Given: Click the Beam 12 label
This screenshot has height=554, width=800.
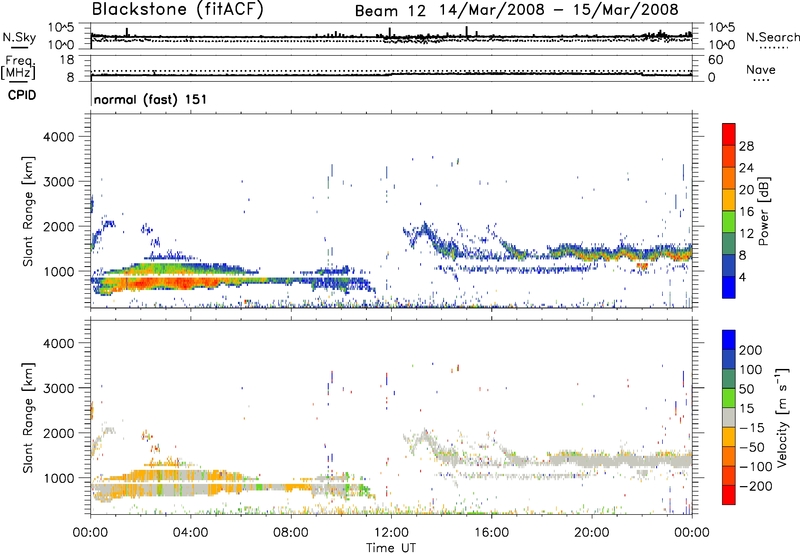Looking at the screenshot, I should (x=390, y=11).
